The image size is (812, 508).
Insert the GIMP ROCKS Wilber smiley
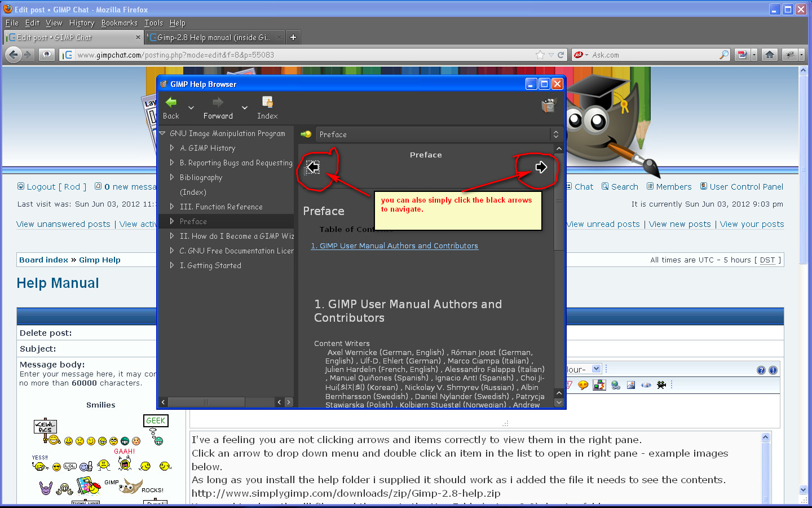tap(134, 486)
